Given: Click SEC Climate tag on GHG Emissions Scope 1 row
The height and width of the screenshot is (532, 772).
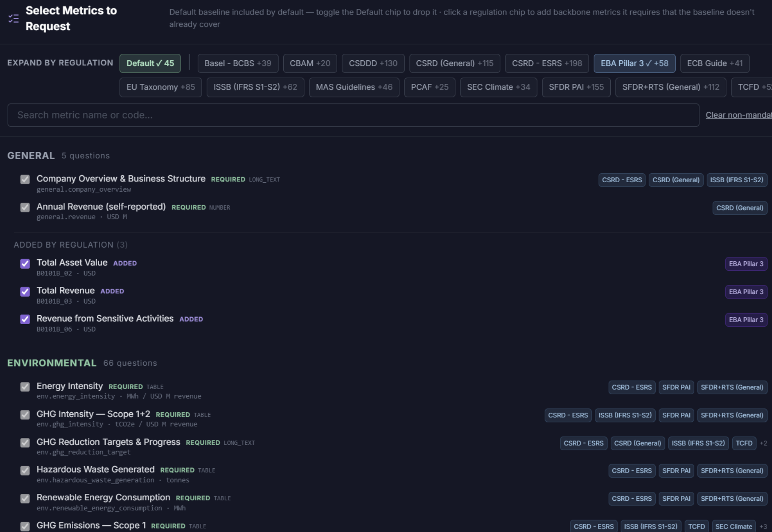Looking at the screenshot, I should pyautogui.click(x=733, y=526).
